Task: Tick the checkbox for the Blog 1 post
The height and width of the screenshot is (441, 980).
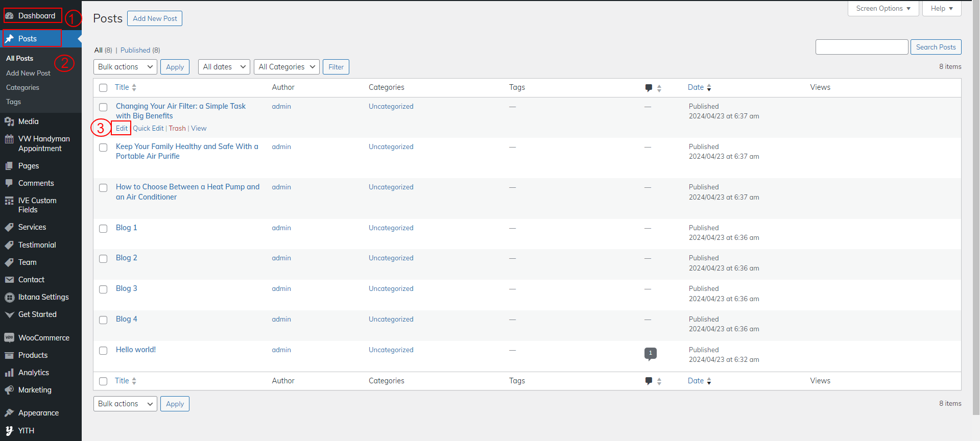Action: [x=103, y=229]
